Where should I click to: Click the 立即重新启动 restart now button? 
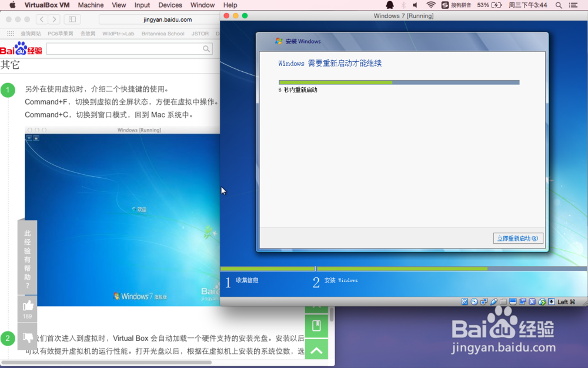pyautogui.click(x=518, y=238)
